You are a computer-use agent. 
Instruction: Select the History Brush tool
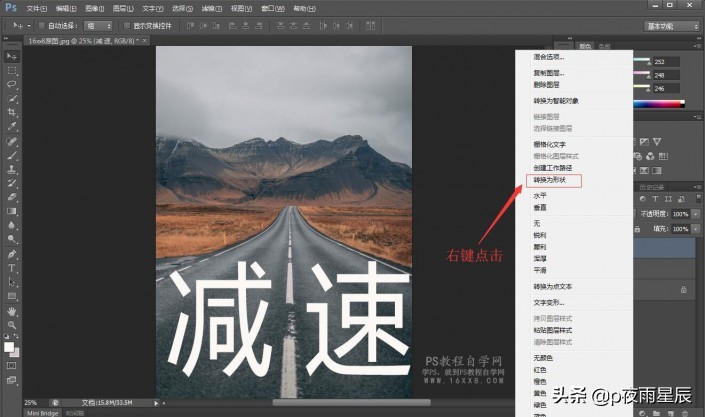(12, 184)
